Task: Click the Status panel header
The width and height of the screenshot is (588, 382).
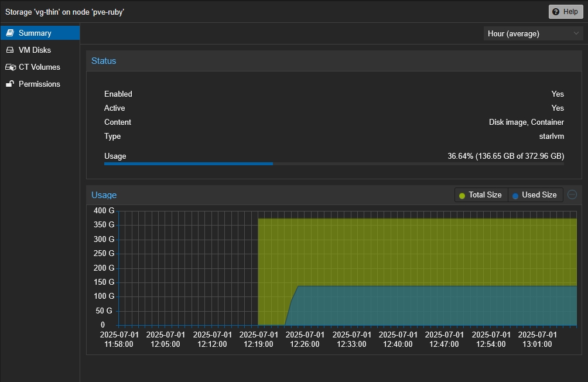Action: point(334,61)
